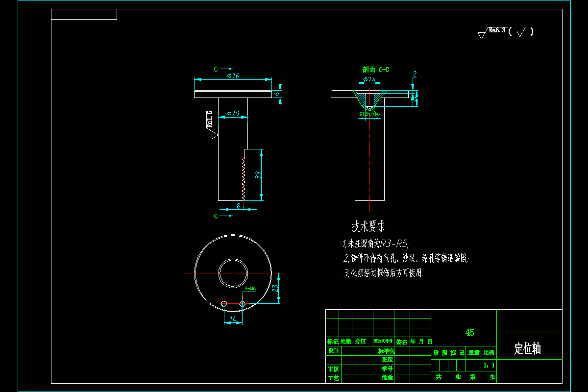Click the 6 flange thickness dimension

click(276, 93)
